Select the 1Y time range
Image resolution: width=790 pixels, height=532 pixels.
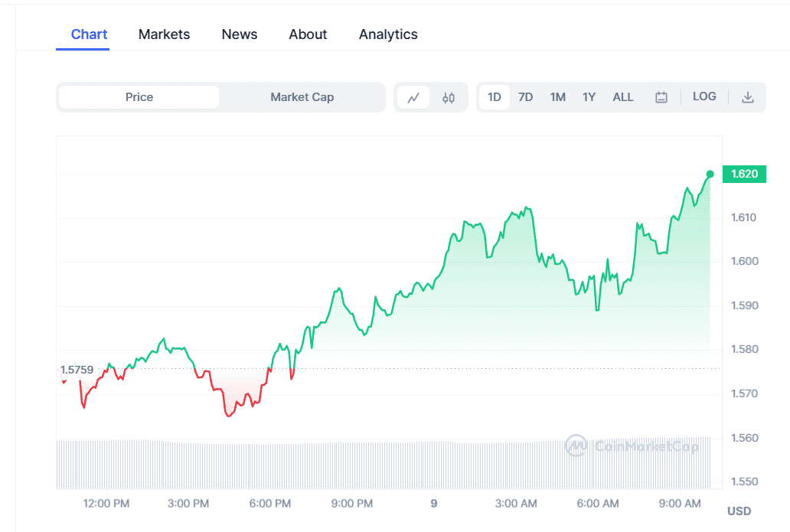pyautogui.click(x=589, y=97)
